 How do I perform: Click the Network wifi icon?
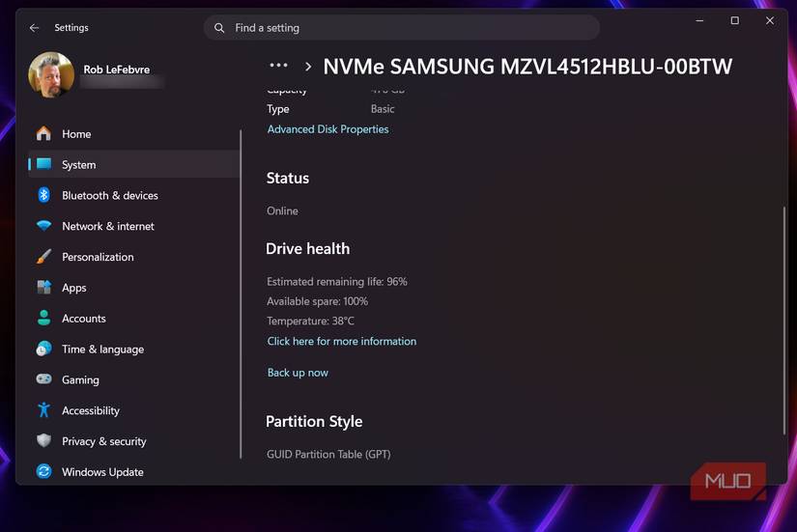tap(43, 226)
